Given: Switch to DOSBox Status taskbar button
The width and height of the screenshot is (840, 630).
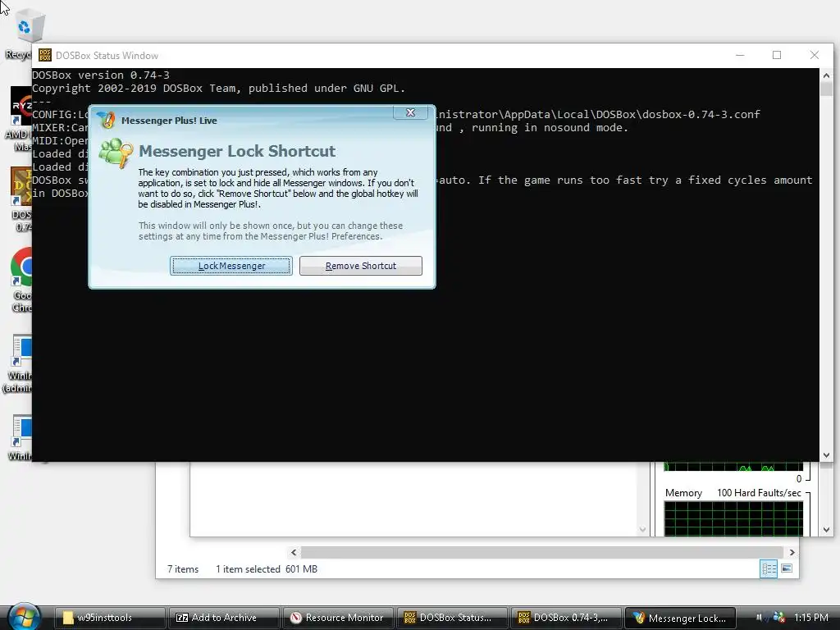Looking at the screenshot, I should point(452,618).
